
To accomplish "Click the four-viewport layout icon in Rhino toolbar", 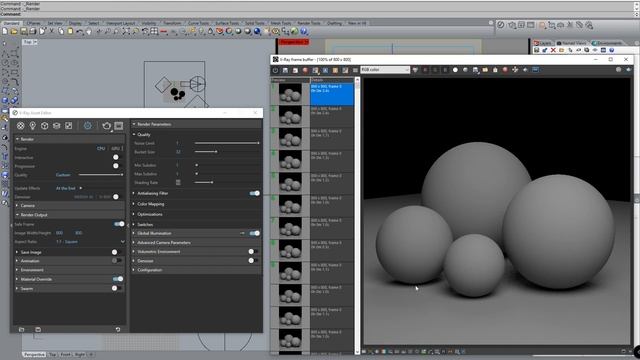I will [x=154, y=31].
